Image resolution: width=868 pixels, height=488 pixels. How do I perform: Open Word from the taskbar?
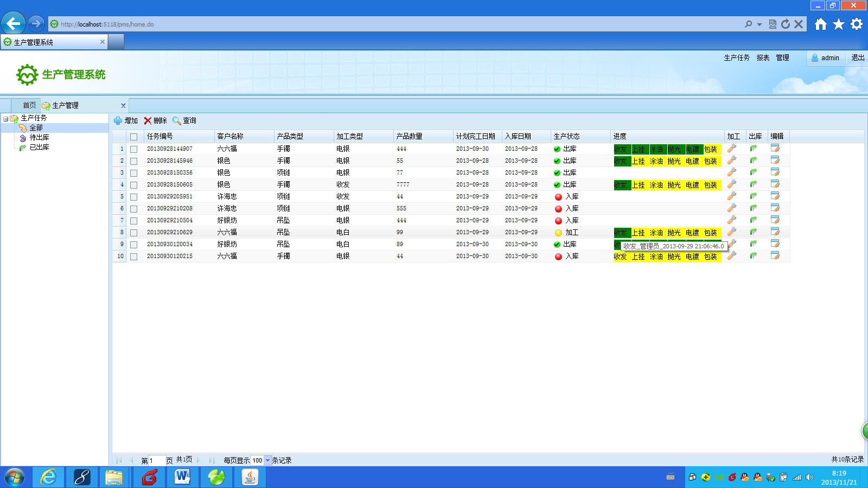[x=183, y=477]
